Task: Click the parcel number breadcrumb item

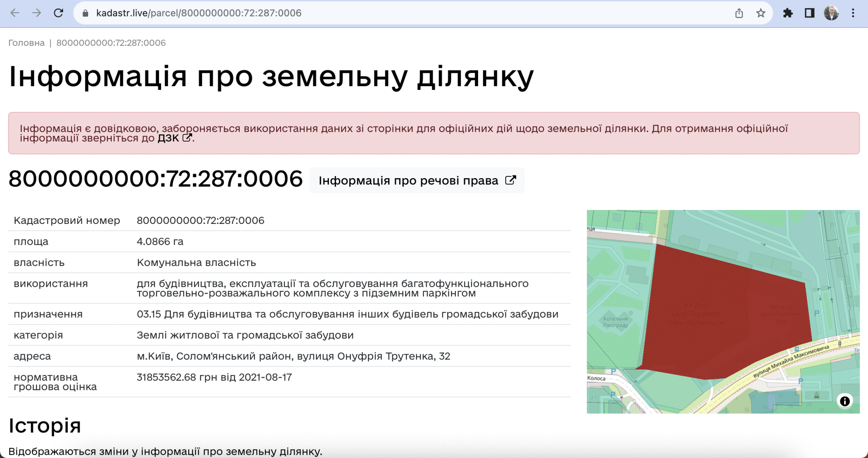Action: click(x=111, y=43)
